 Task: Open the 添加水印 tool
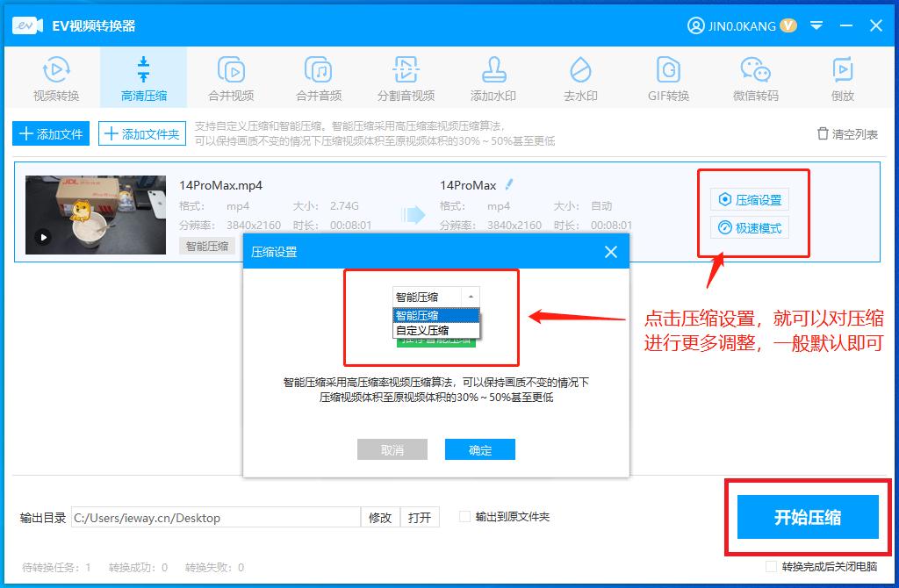(493, 76)
